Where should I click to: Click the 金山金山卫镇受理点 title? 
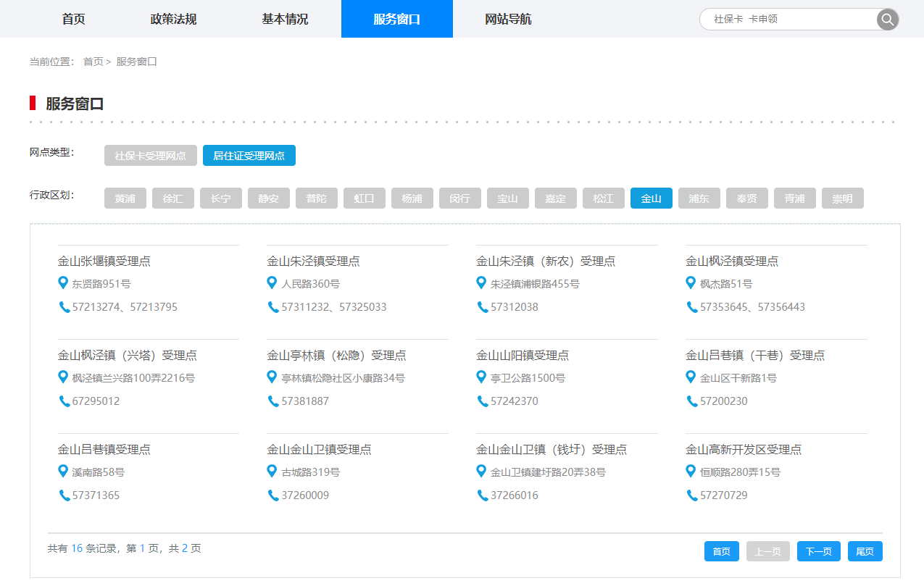[x=319, y=450]
